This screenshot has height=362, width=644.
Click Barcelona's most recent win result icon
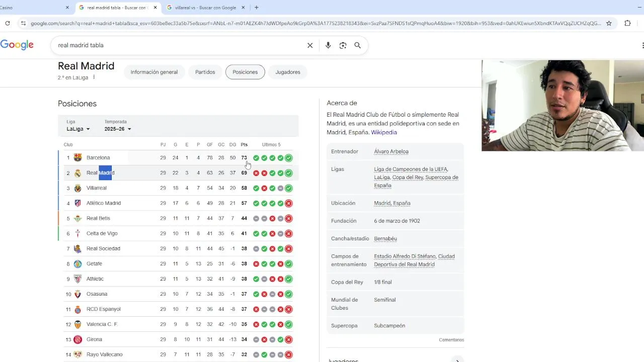click(x=288, y=158)
